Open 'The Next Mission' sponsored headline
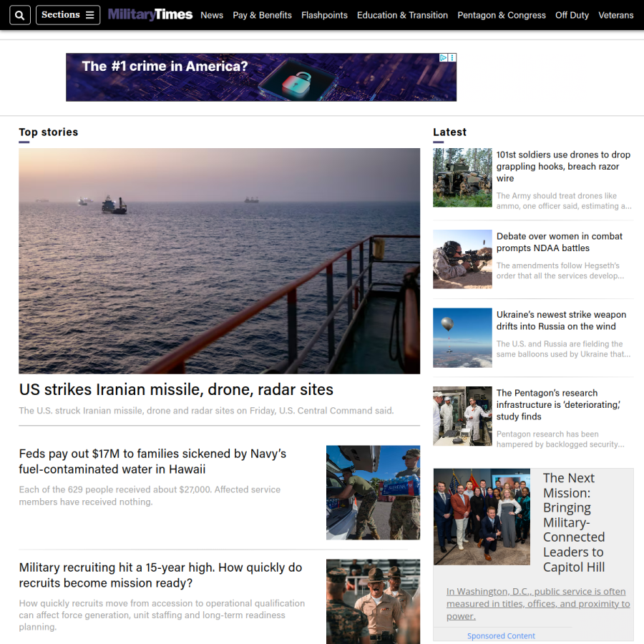Screen dimensions: 644x644 574,522
